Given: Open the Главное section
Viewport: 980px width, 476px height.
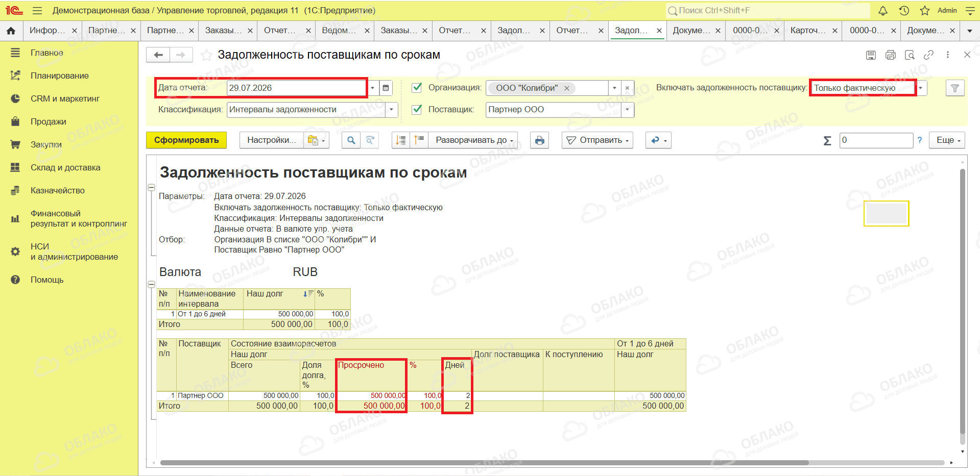Looking at the screenshot, I should click(x=47, y=53).
